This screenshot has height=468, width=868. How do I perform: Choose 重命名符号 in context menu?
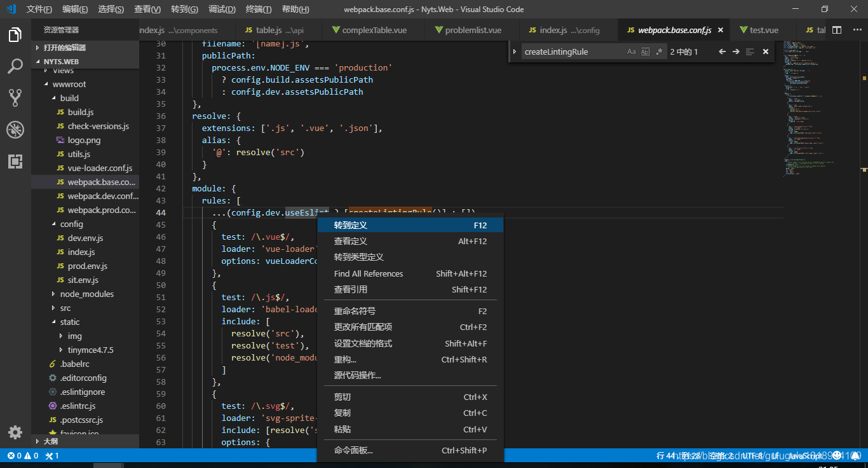tap(410, 311)
